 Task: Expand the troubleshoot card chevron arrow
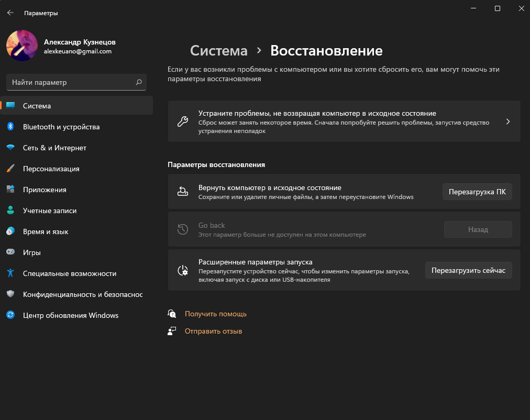pos(507,121)
